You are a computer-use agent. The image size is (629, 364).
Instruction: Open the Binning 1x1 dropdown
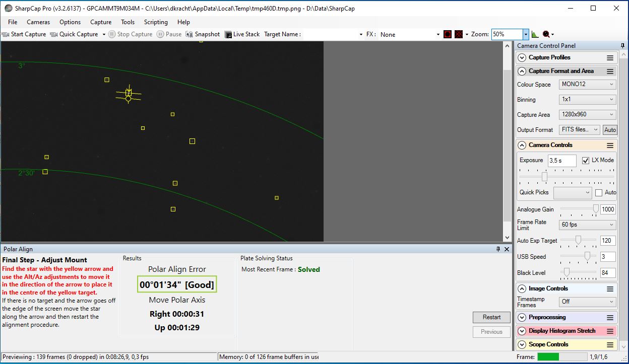[587, 100]
